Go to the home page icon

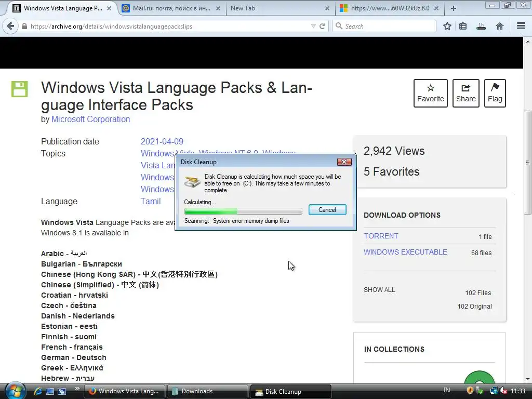(x=499, y=26)
